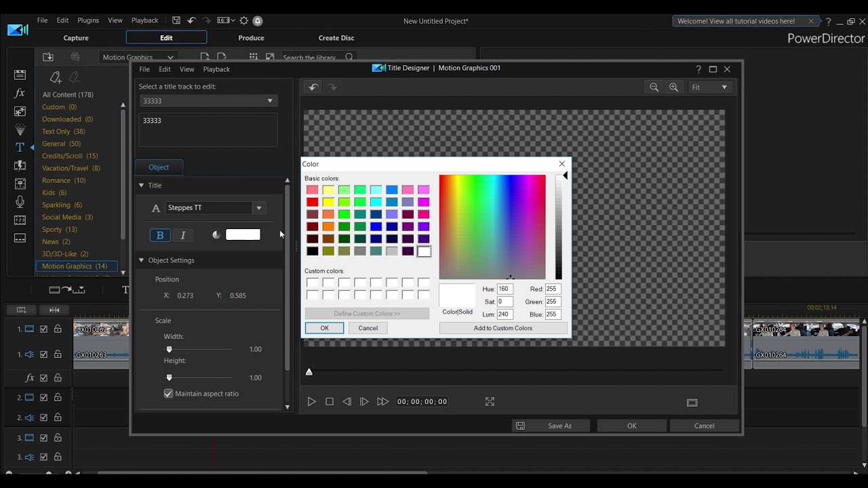Toggle full screen preview icon
Screen dimensions: 868x488
coord(490,402)
